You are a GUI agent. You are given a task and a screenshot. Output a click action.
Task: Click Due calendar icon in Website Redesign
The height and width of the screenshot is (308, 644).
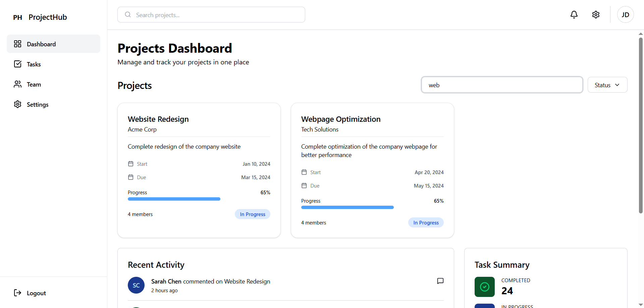coord(131,177)
